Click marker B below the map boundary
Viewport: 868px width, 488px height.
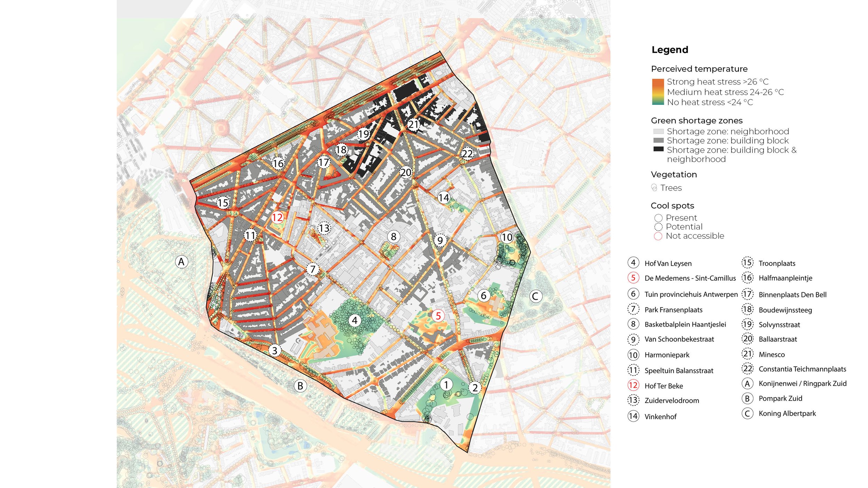click(300, 386)
